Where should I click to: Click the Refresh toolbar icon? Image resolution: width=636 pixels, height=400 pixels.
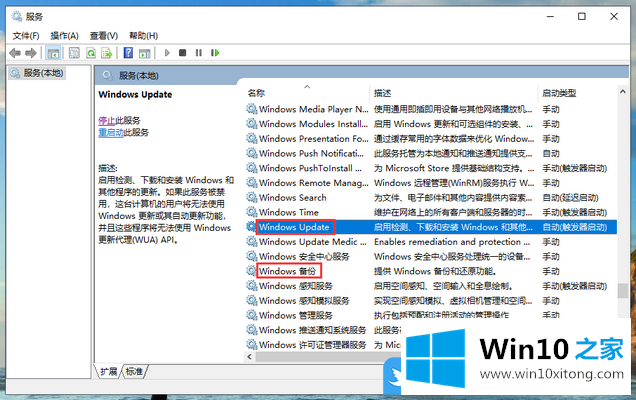(91, 53)
